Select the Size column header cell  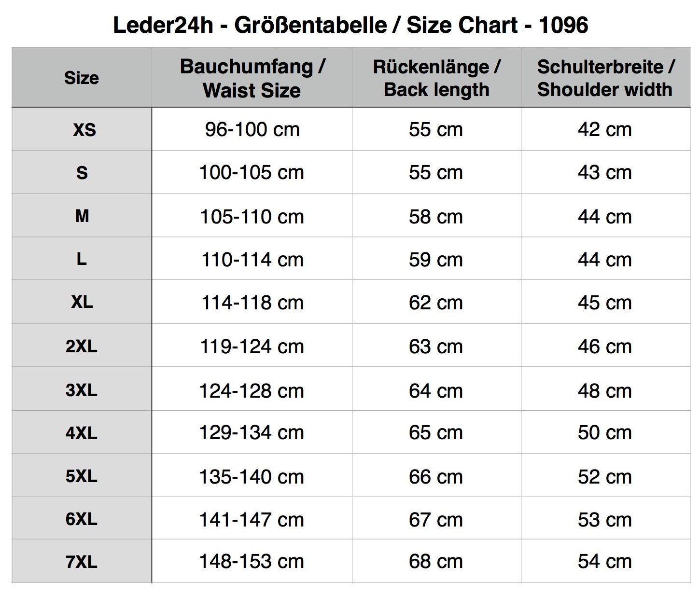coord(82,78)
